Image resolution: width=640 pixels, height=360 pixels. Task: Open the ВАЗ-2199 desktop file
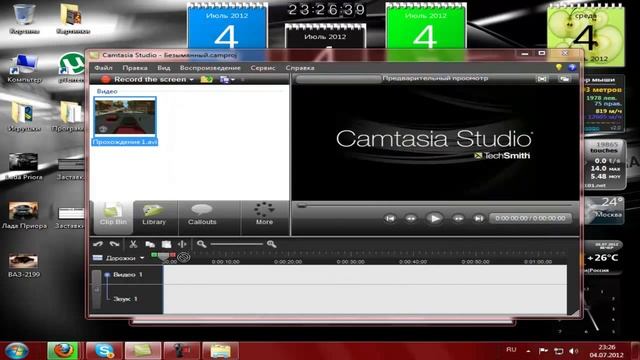24,265
